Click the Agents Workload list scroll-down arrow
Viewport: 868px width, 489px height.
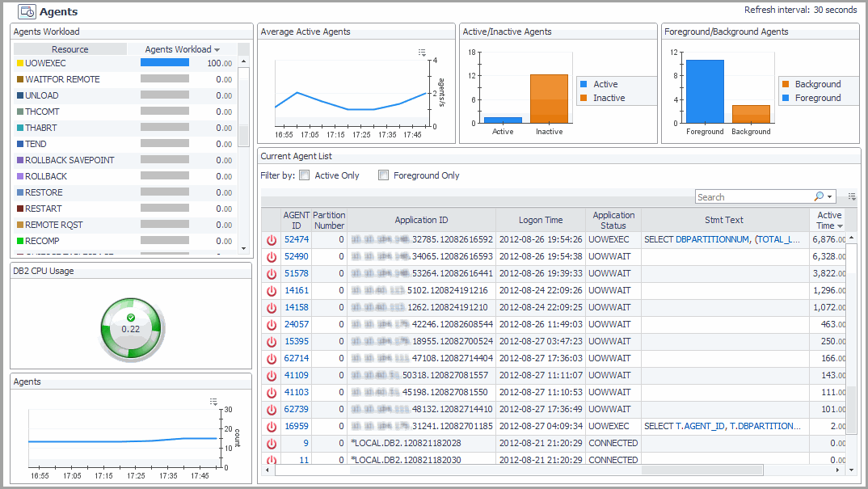tap(243, 249)
